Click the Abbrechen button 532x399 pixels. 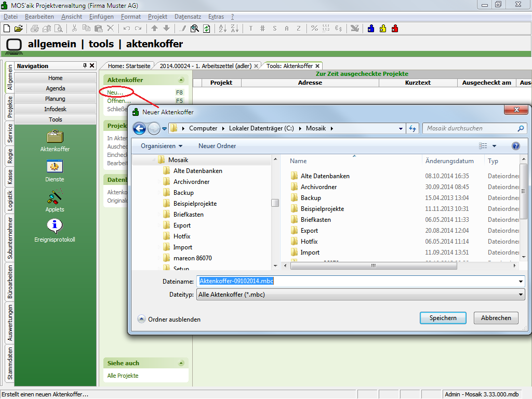click(496, 318)
